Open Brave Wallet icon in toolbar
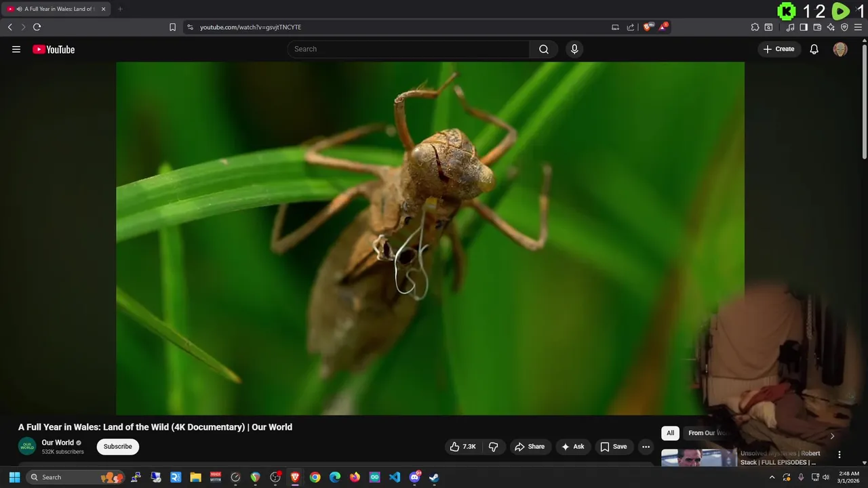 [x=817, y=27]
